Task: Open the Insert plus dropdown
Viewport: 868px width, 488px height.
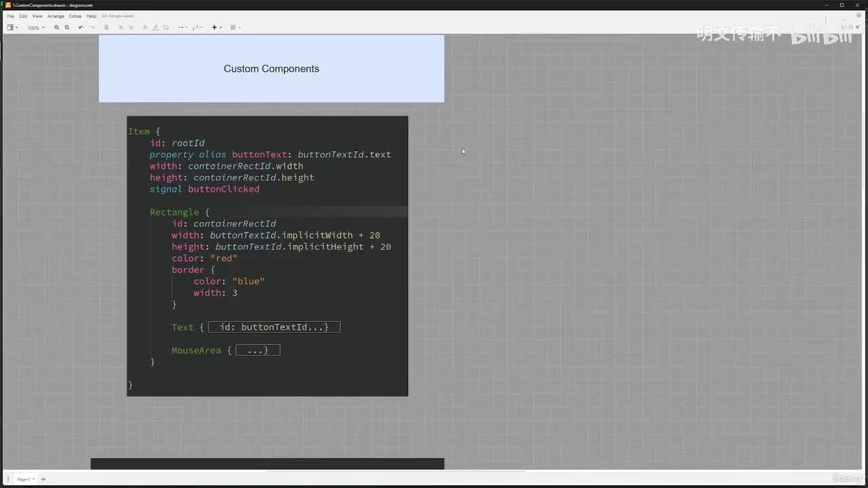Action: click(x=216, y=28)
